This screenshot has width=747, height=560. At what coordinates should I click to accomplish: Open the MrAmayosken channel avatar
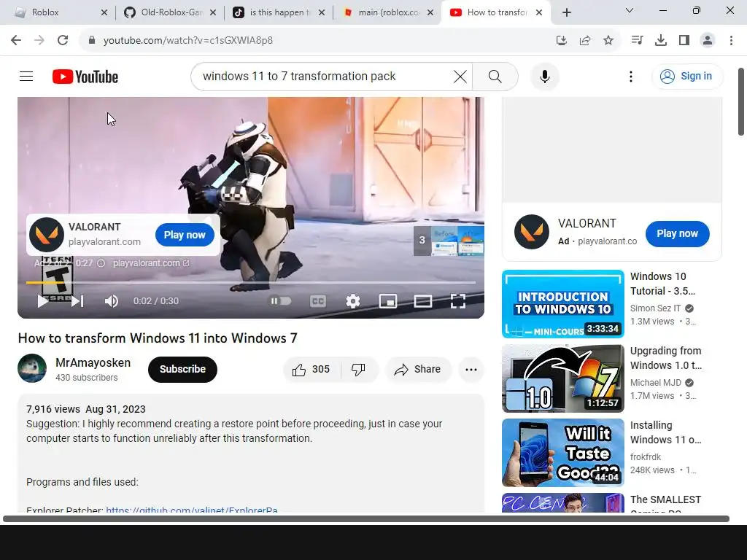tap(32, 368)
